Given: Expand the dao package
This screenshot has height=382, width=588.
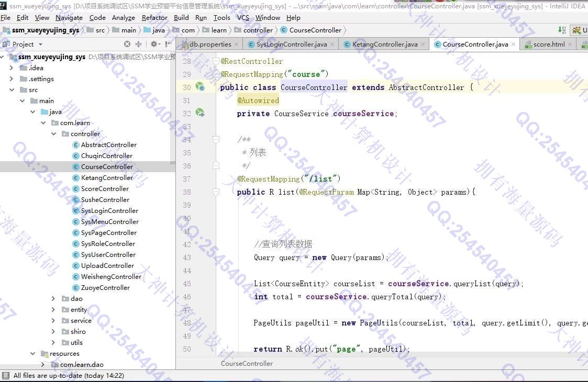Looking at the screenshot, I should (53, 299).
